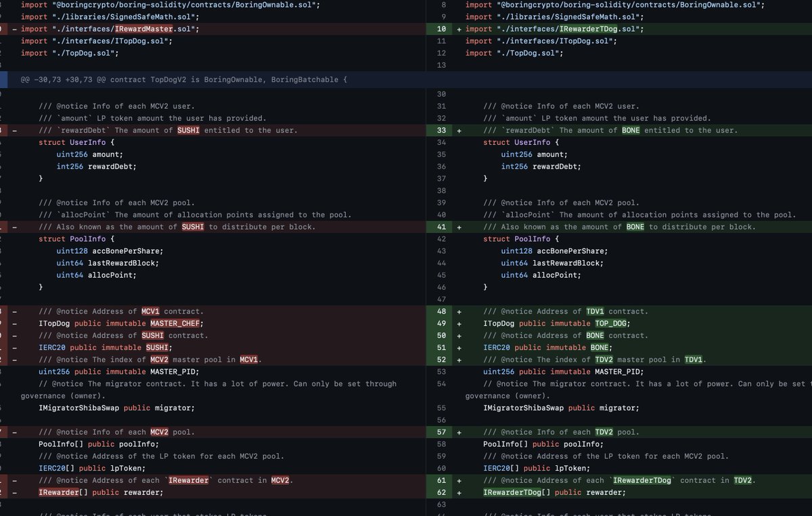Click the 'IERC20 public immutable SUSHI;' line

106,347
